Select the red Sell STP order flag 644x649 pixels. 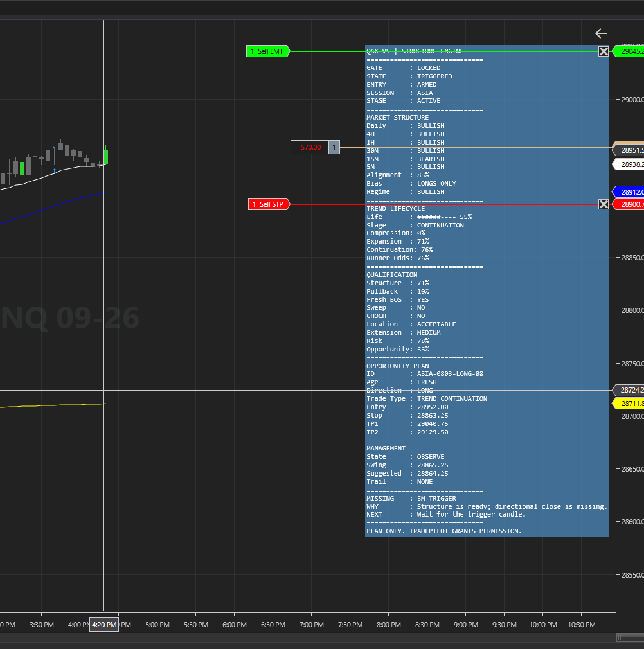269,204
